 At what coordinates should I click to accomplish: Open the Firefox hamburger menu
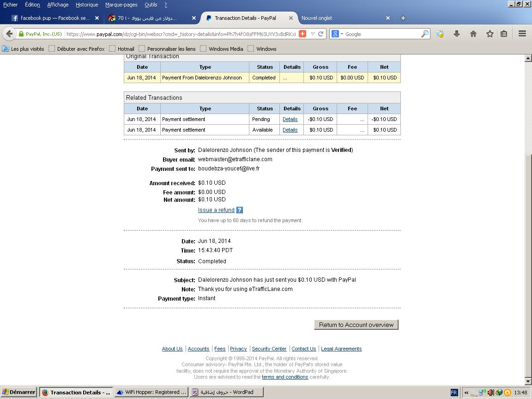point(522,34)
